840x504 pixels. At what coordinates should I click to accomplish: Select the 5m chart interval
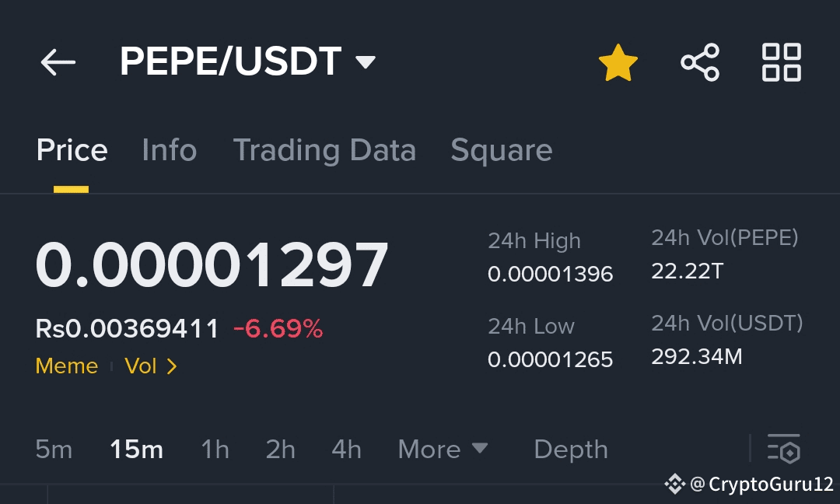click(x=54, y=449)
